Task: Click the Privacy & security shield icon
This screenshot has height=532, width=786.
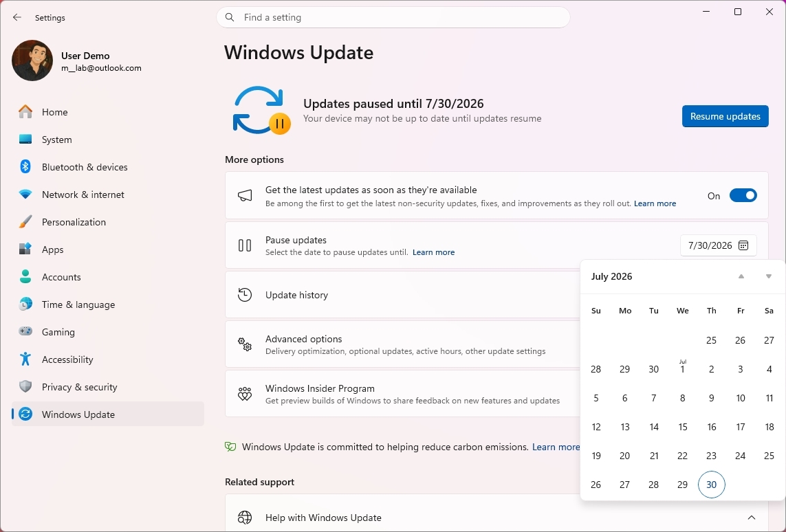Action: pyautogui.click(x=25, y=387)
